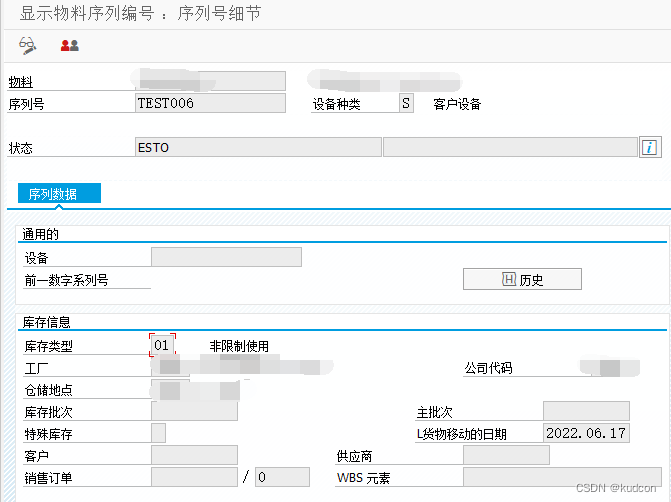Click the small 特殊库存 field
The image size is (671, 502).
[158, 433]
